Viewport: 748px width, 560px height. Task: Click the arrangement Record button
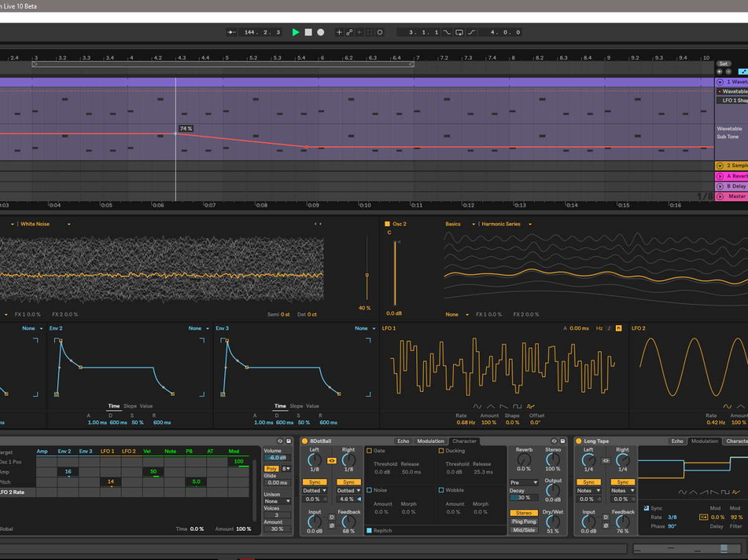[x=320, y=32]
